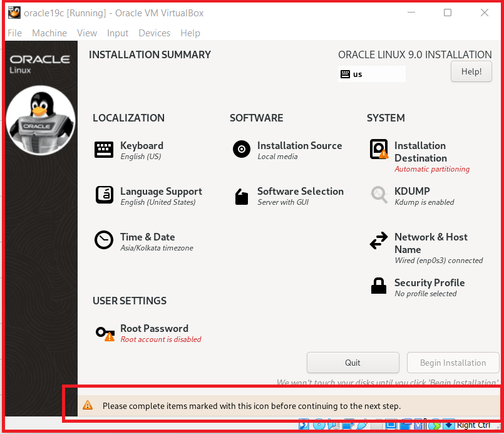
Task: Click the INSTALLATION SUMMARY heading
Action: [150, 54]
